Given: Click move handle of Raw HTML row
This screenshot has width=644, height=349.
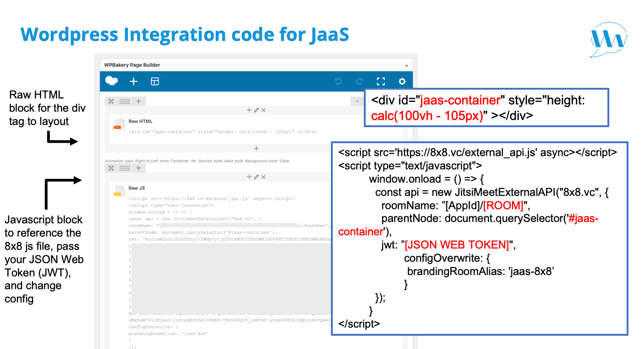Looking at the screenshot, I should (x=111, y=101).
